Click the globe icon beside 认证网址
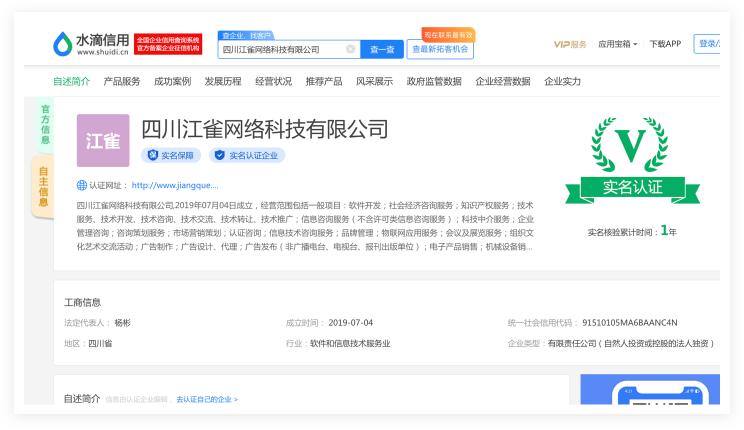The width and height of the screenshot is (744, 430). pyautogui.click(x=82, y=185)
